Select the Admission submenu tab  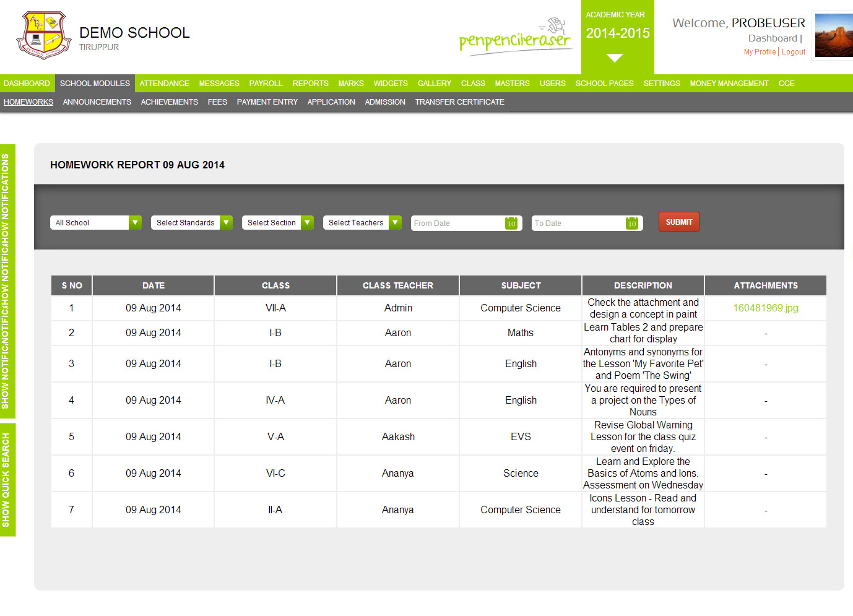pos(385,102)
